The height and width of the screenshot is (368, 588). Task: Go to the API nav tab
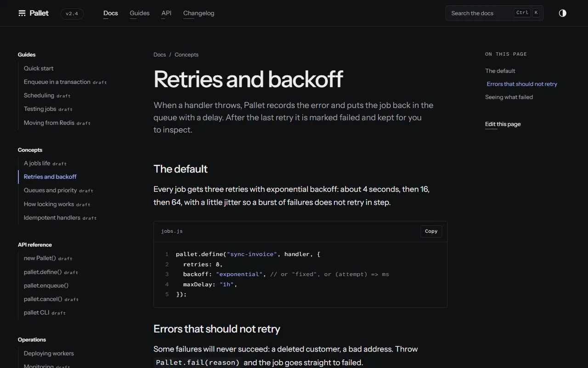(166, 13)
